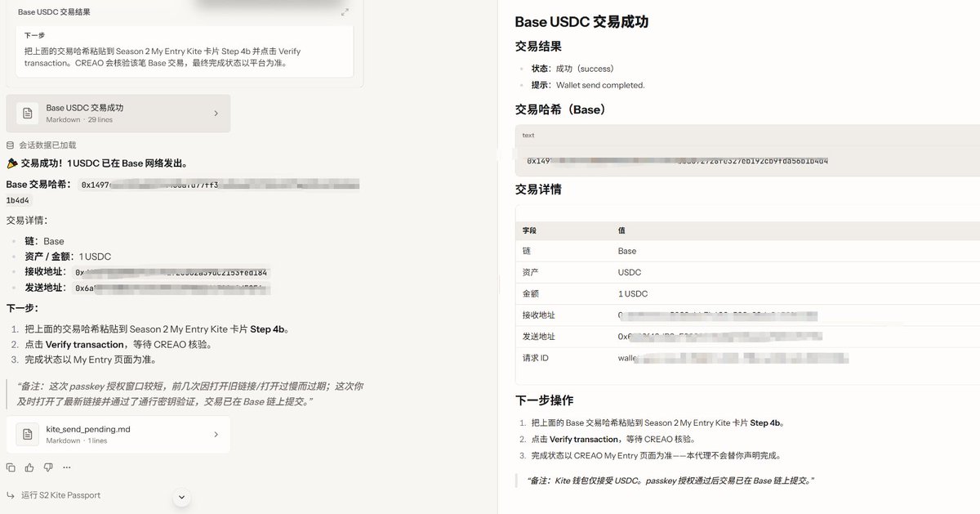Click chat step 3 完成状态以 My Entry 页面为准
Viewport: 980px width, 514px height.
click(x=90, y=359)
